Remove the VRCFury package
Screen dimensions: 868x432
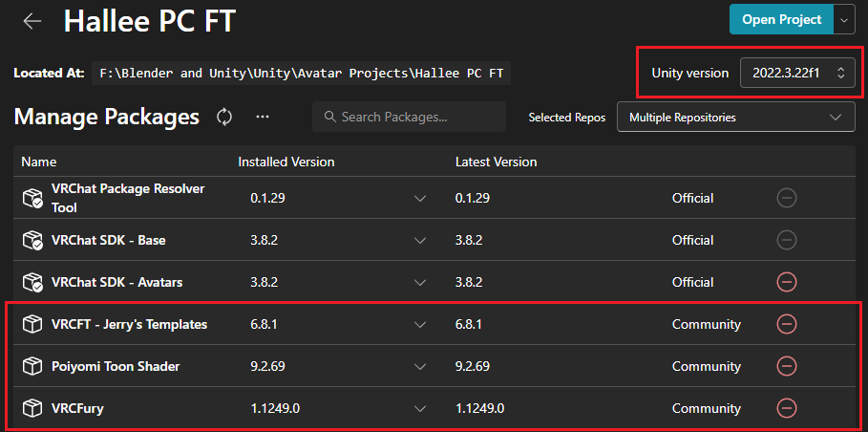[x=787, y=408]
